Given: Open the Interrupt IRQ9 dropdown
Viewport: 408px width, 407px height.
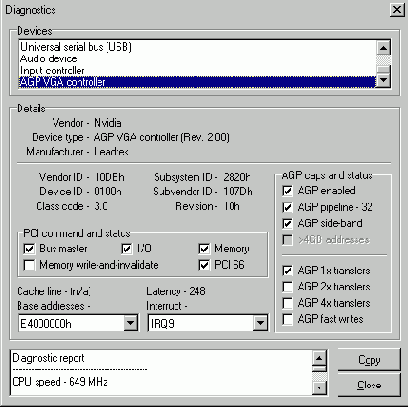Looking at the screenshot, I should pyautogui.click(x=260, y=323).
